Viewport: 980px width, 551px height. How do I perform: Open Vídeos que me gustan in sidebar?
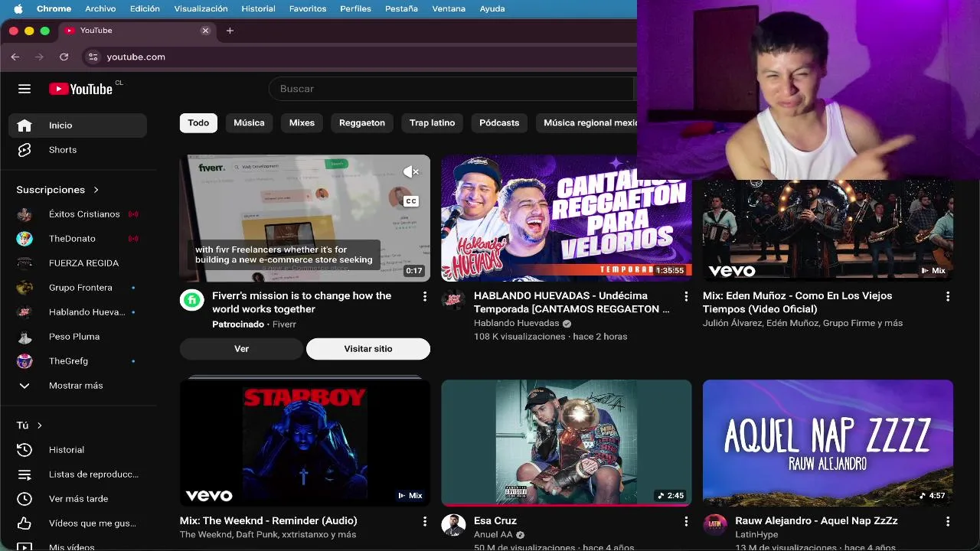[x=77, y=523]
